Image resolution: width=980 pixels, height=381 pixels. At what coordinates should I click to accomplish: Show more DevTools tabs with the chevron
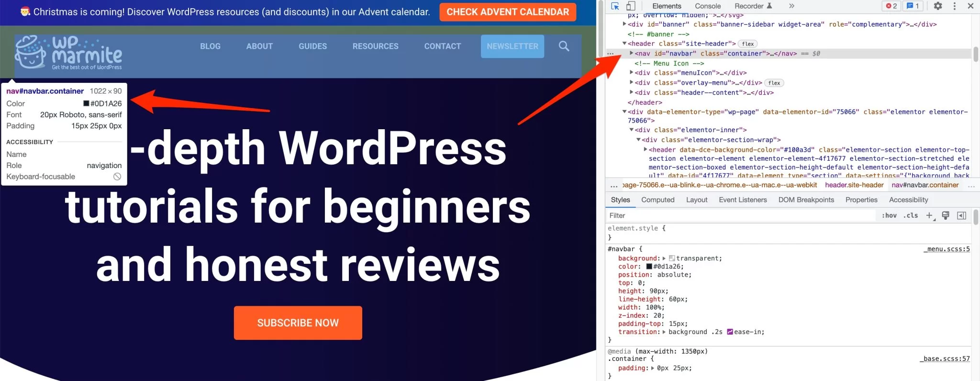(791, 6)
